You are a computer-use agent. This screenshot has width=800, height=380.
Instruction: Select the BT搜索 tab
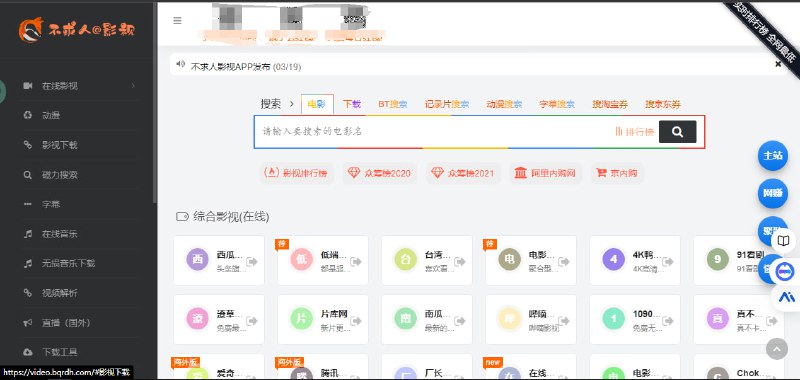click(x=393, y=104)
